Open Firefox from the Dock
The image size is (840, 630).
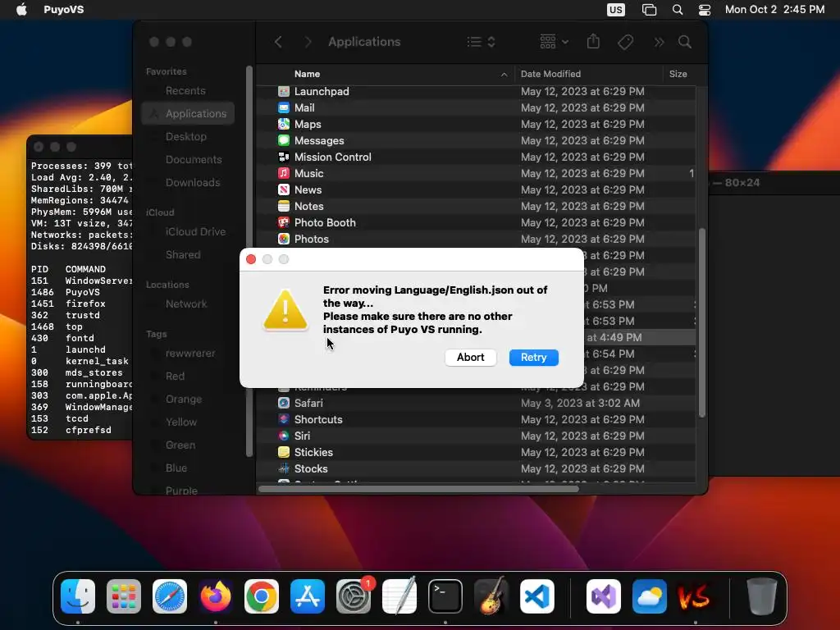coord(216,596)
